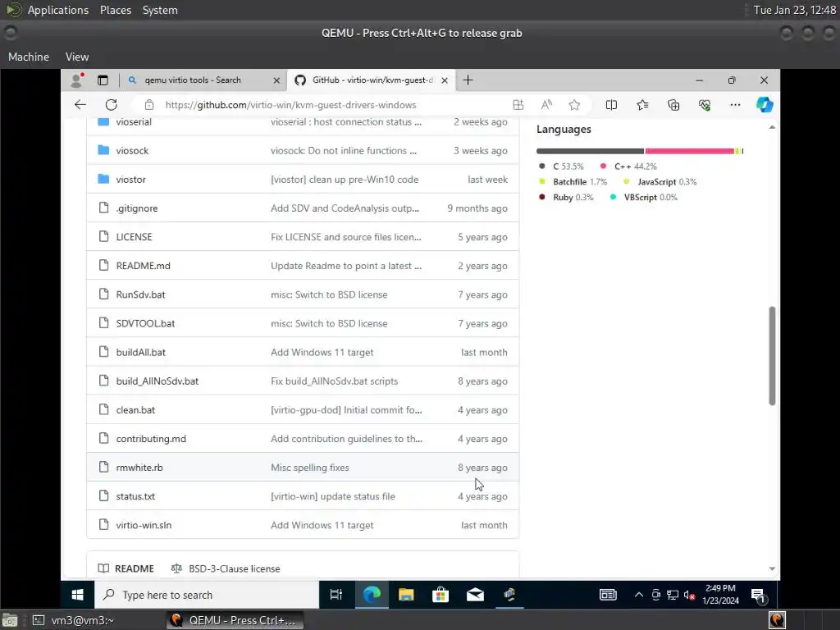The image size is (840, 630).
Task: Open commit 'Add SDV and CodeAnalysis outp...'
Action: [345, 208]
